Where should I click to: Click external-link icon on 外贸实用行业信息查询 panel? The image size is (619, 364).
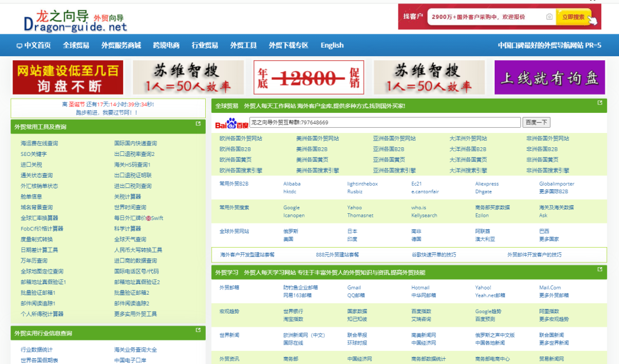[198, 330]
